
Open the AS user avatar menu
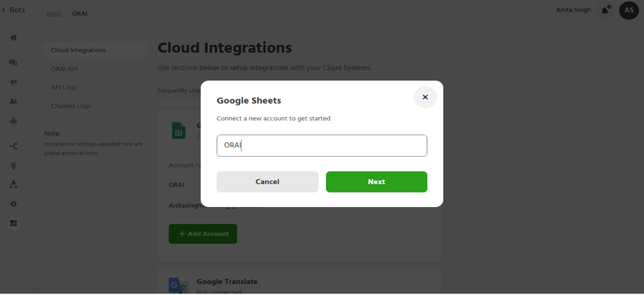pyautogui.click(x=629, y=10)
